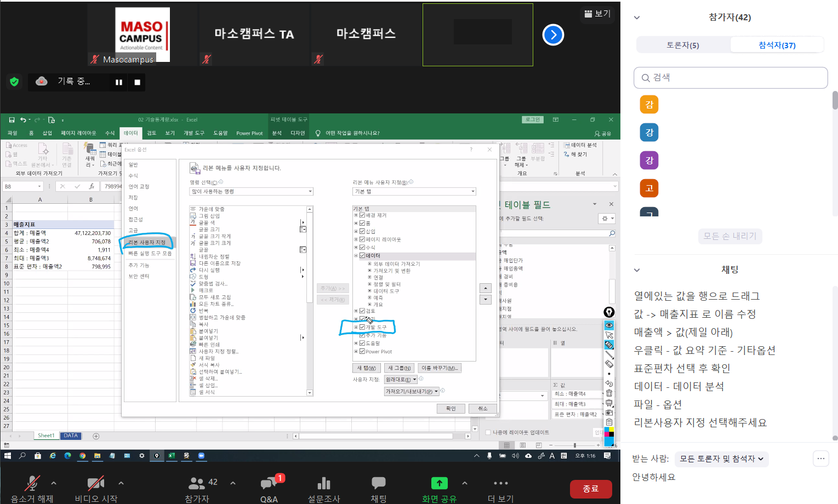Click the green security shield icon

pyautogui.click(x=15, y=82)
